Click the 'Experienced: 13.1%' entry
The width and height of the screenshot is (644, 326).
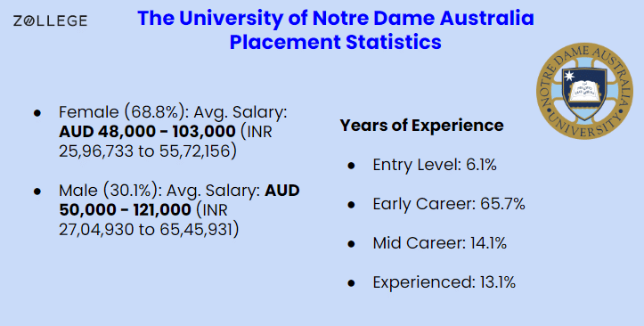coord(444,282)
